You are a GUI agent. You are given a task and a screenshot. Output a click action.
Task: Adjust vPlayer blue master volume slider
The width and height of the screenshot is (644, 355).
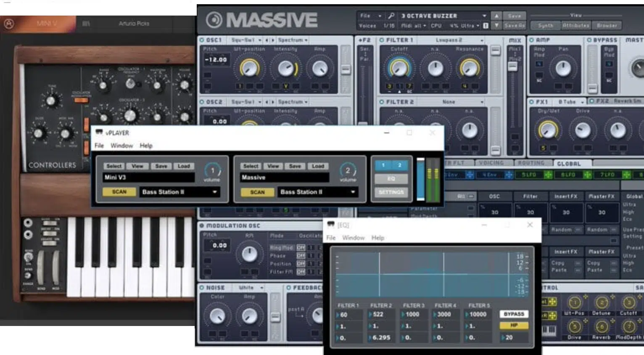(420, 180)
